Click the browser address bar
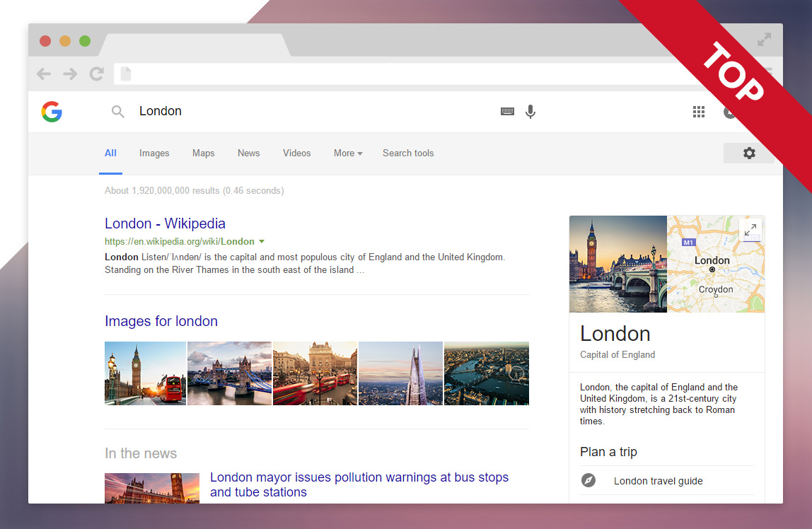 point(404,74)
